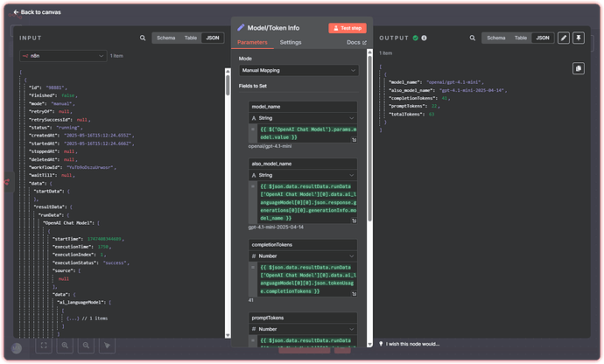Pin the output data
The width and height of the screenshot is (604, 364).
(579, 38)
